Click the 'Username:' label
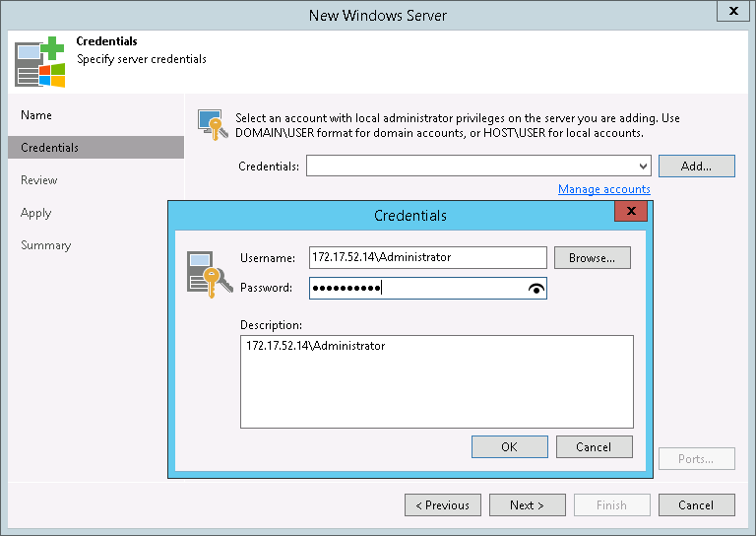This screenshot has height=536, width=756. [268, 258]
